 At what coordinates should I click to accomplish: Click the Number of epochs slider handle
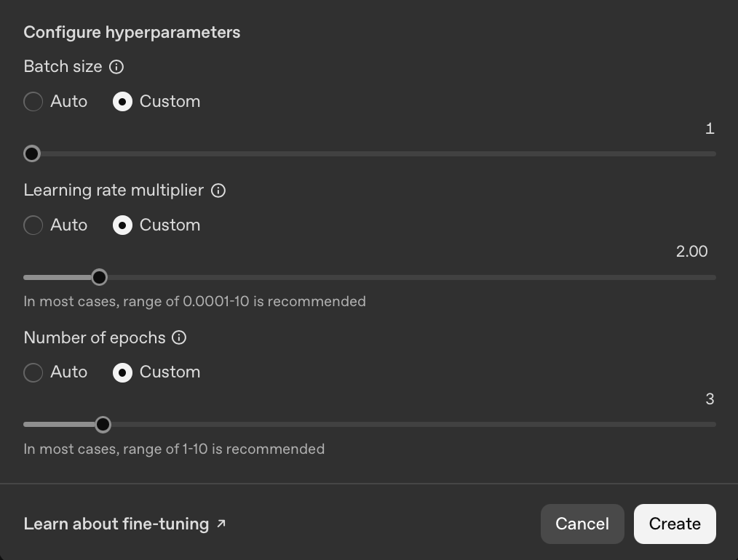point(103,424)
